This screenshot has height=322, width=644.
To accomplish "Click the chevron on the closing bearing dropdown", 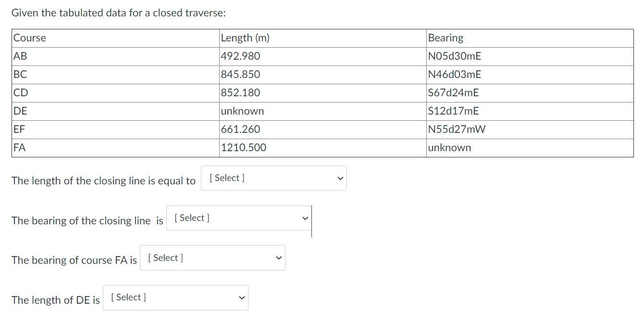I will point(305,218).
